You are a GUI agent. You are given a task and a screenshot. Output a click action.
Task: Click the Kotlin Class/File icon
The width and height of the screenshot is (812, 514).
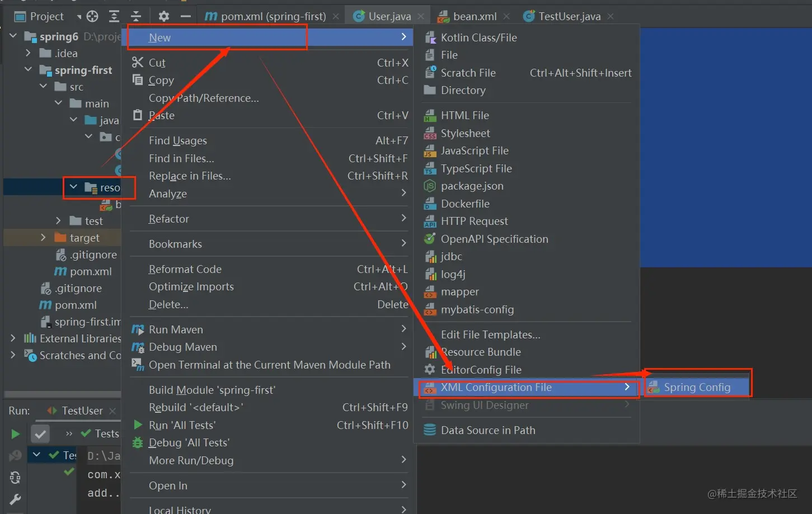coord(430,37)
